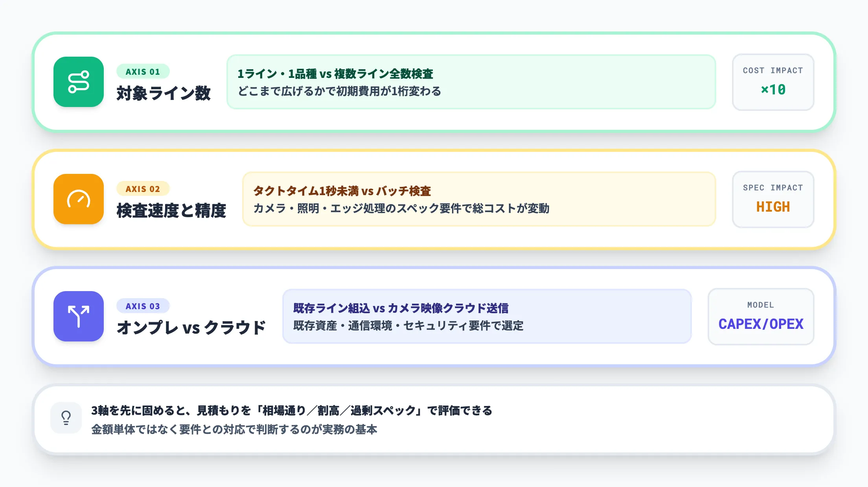The height and width of the screenshot is (487, 868).
Task: Click the lightbulb icon in the summary card
Action: coord(66,418)
